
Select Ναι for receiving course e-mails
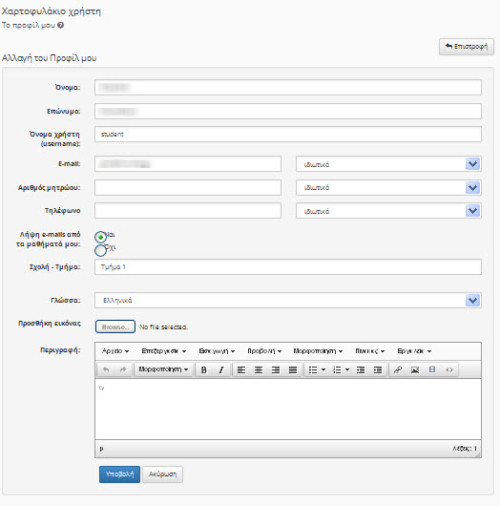pos(100,237)
